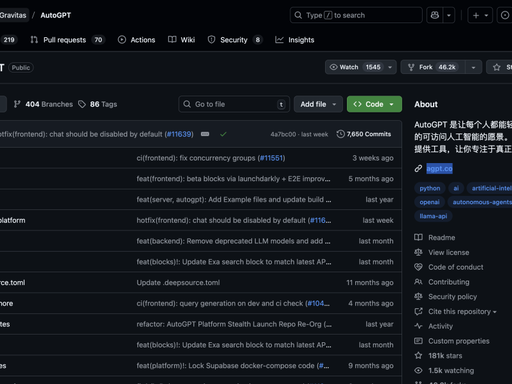512x384 pixels.
Task: Open the #11551 pull request link
Action: 271,158
